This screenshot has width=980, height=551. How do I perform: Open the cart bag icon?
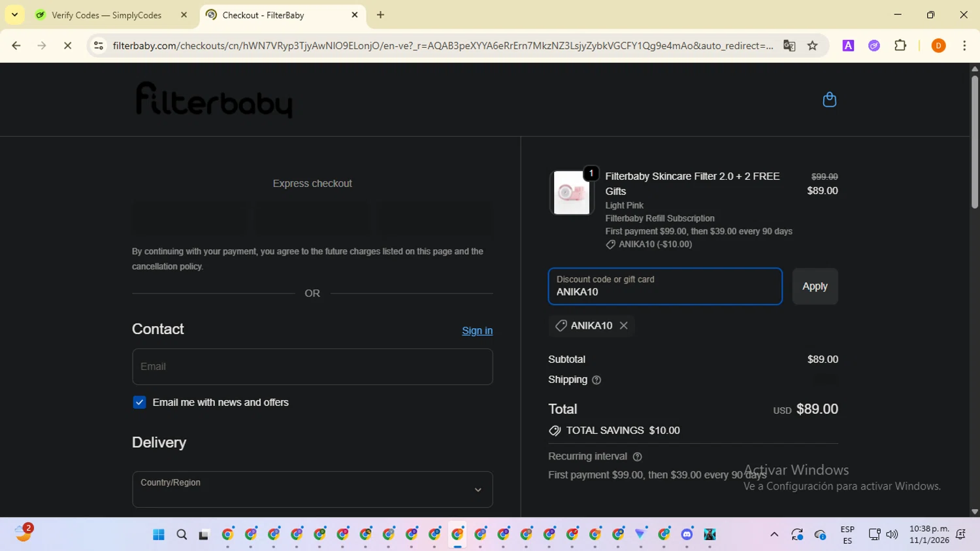point(829,99)
